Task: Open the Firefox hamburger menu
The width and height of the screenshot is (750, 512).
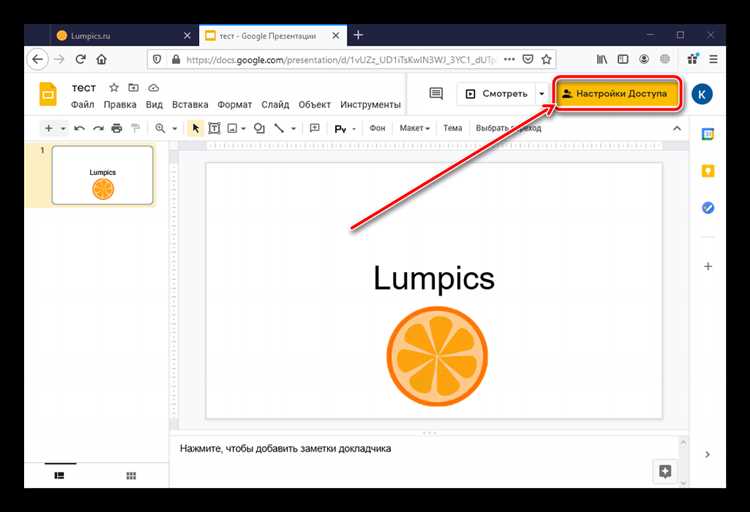Action: [x=713, y=59]
